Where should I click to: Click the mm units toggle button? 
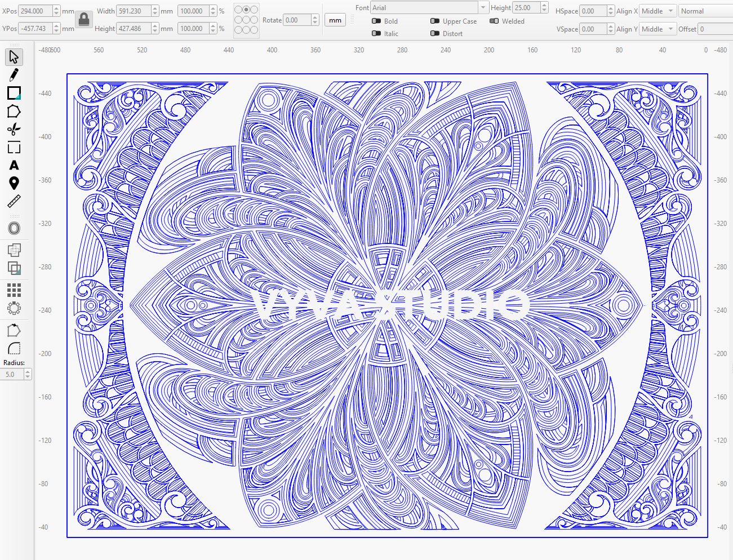click(335, 20)
